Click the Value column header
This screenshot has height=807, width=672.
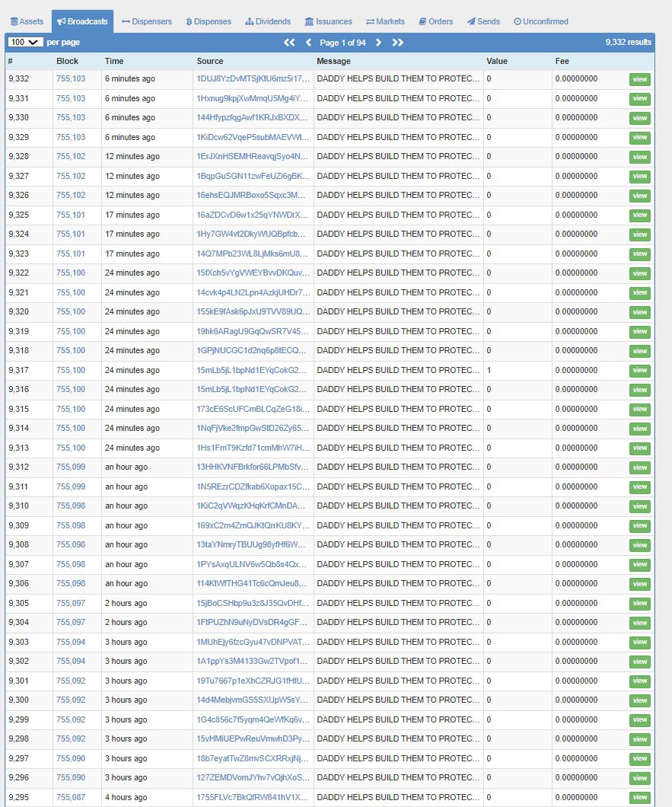496,61
